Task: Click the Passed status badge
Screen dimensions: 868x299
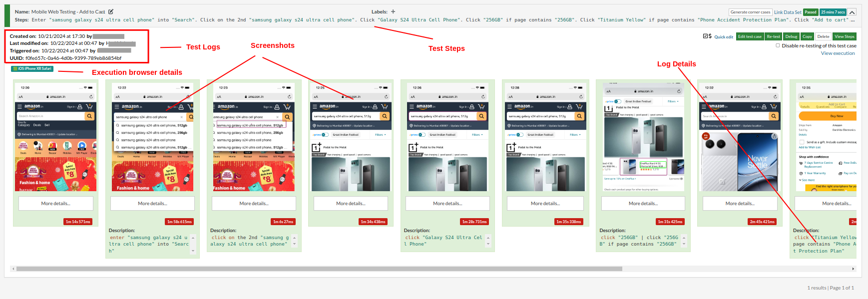Action: (811, 12)
